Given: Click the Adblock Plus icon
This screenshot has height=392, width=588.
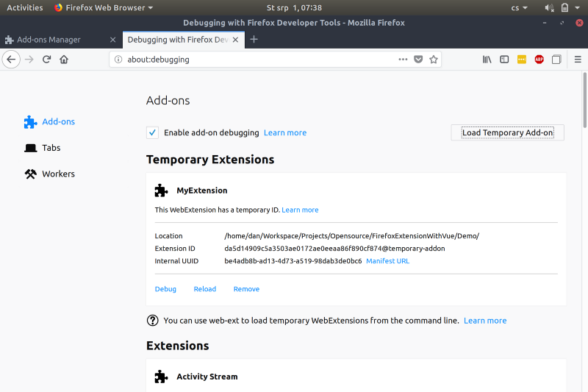Looking at the screenshot, I should coord(539,60).
